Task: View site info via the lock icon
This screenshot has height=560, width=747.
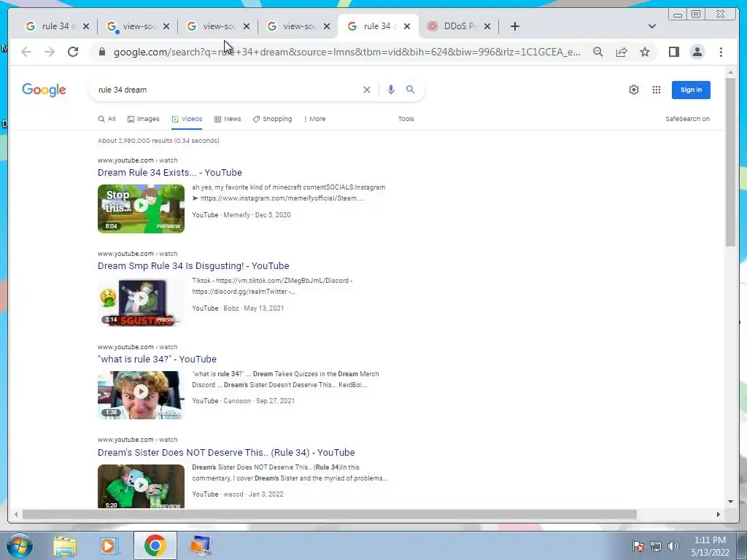Action: (x=101, y=52)
